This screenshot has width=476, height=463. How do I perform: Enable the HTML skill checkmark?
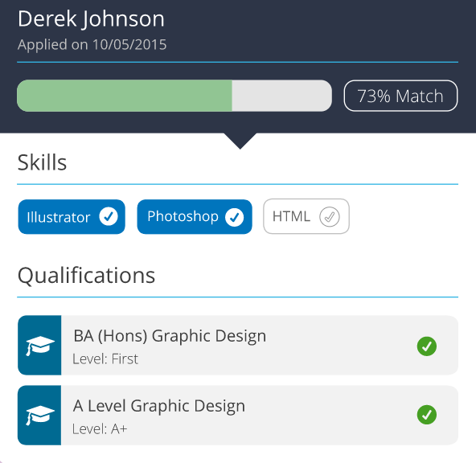point(330,217)
